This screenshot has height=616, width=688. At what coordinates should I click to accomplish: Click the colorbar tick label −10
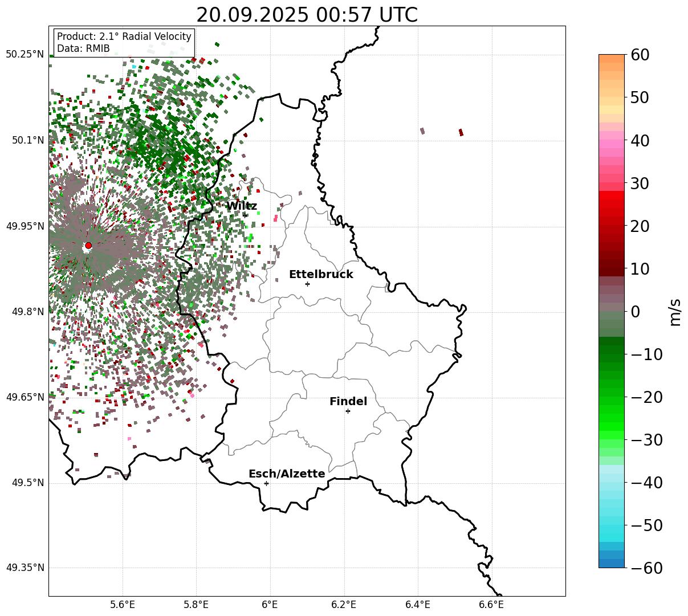(x=646, y=354)
